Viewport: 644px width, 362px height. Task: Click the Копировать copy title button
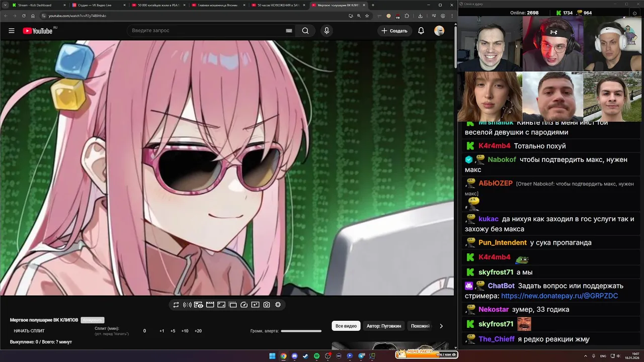pyautogui.click(x=93, y=320)
